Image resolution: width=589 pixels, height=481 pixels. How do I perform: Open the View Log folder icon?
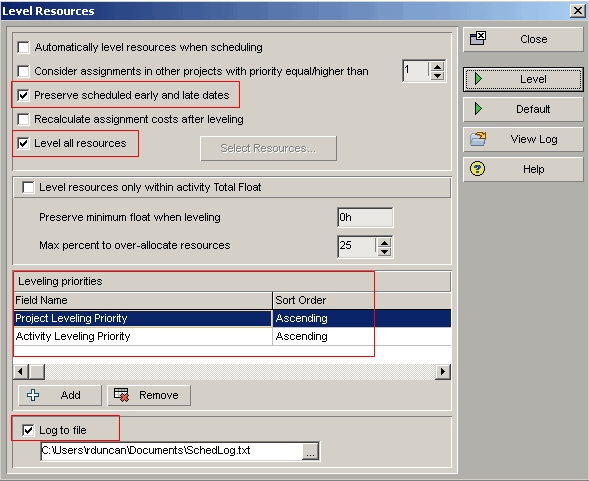coord(478,139)
